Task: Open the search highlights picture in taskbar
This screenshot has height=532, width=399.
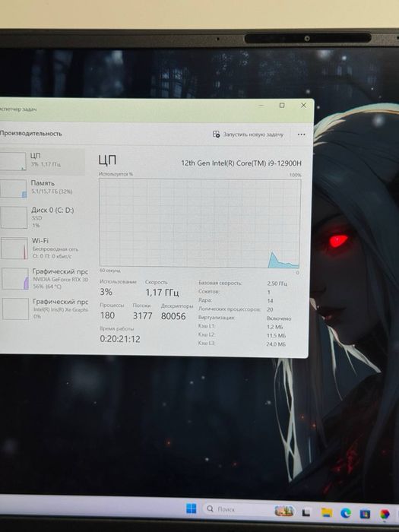Action: (284, 510)
